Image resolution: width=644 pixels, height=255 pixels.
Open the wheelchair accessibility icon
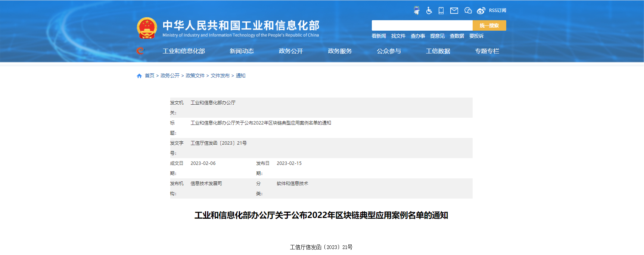point(429,10)
